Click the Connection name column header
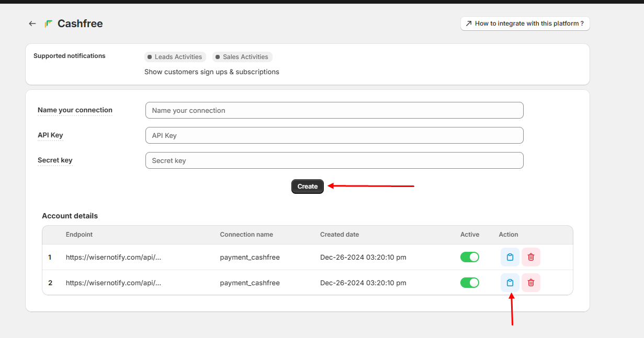Image resolution: width=644 pixels, height=338 pixels. 246,235
